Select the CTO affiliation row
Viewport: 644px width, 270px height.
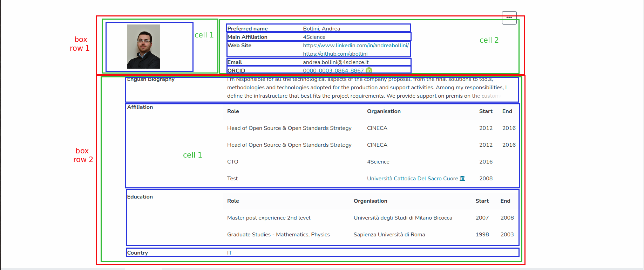[233, 162]
